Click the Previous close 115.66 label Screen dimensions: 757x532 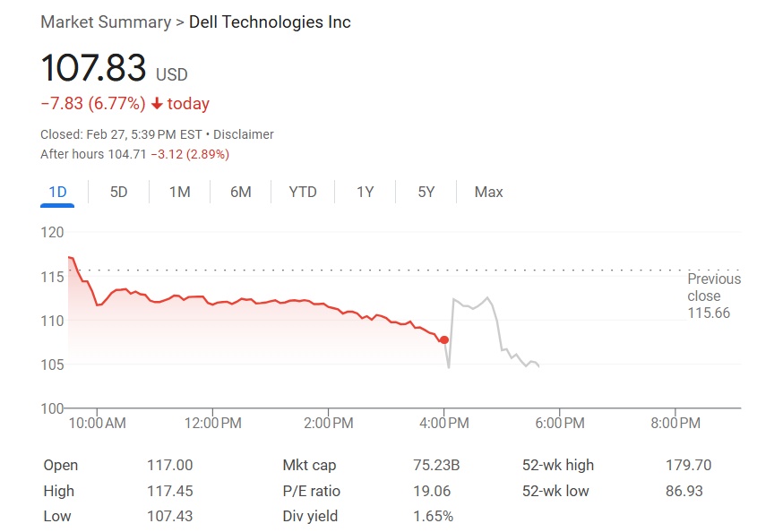coord(713,296)
